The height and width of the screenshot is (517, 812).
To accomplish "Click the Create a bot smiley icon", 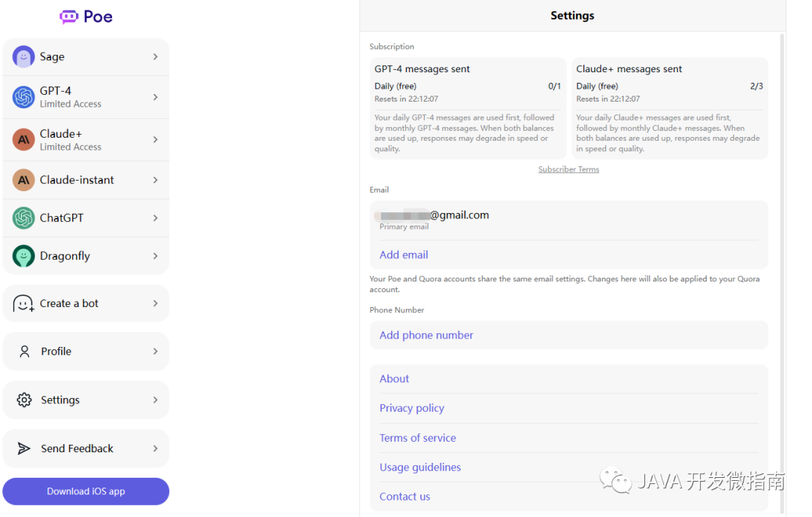I will (24, 303).
